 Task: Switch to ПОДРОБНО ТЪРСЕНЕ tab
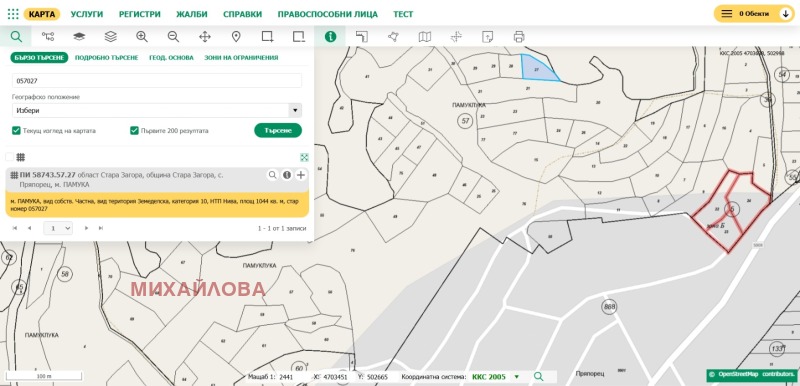point(107,58)
